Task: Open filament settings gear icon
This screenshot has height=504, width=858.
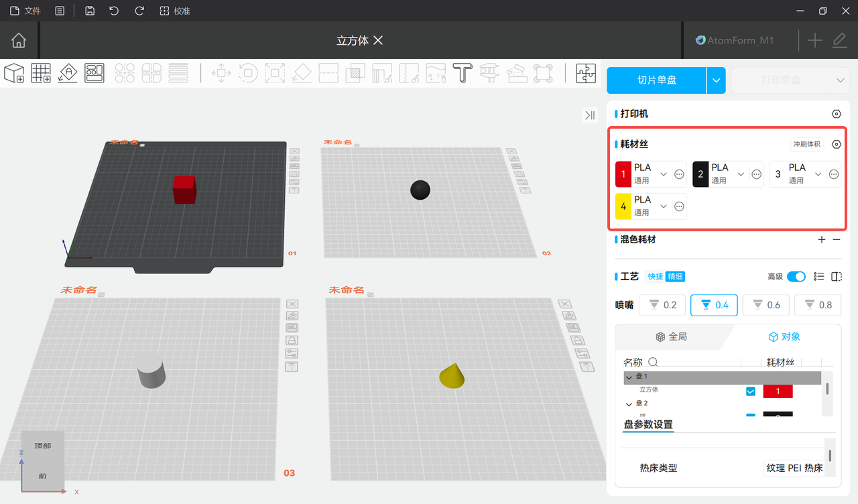Action: point(836,144)
